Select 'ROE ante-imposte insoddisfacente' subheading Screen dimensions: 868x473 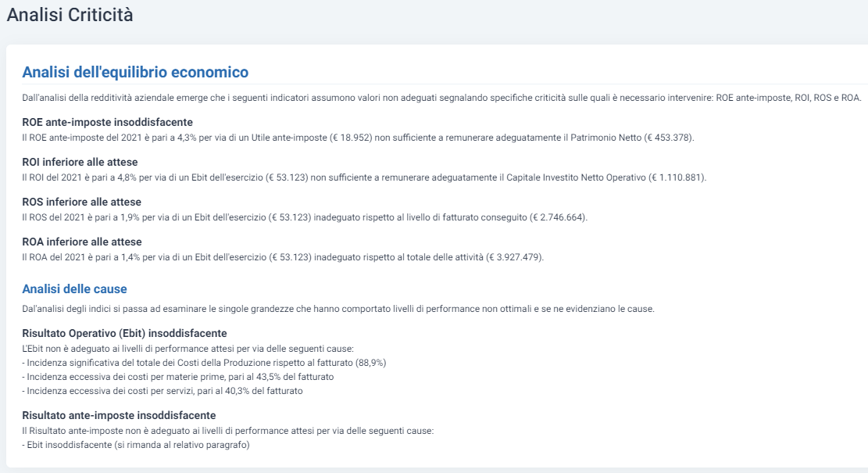click(x=107, y=122)
